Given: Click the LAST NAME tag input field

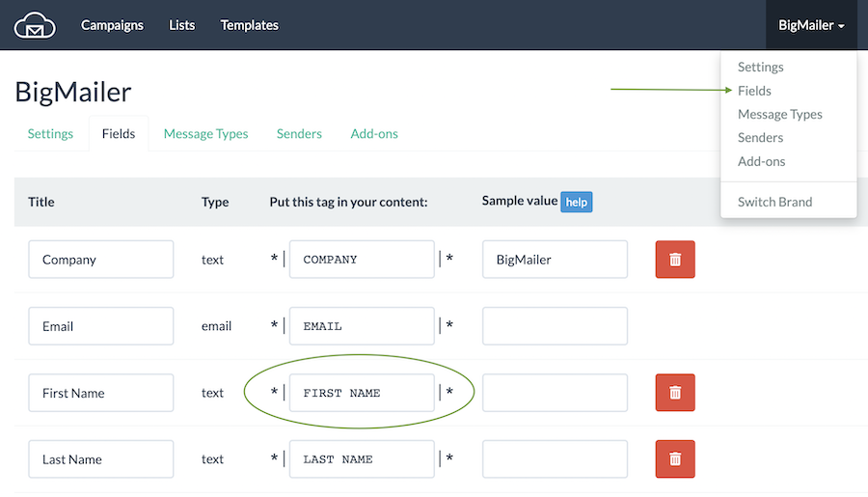Looking at the screenshot, I should click(x=362, y=458).
